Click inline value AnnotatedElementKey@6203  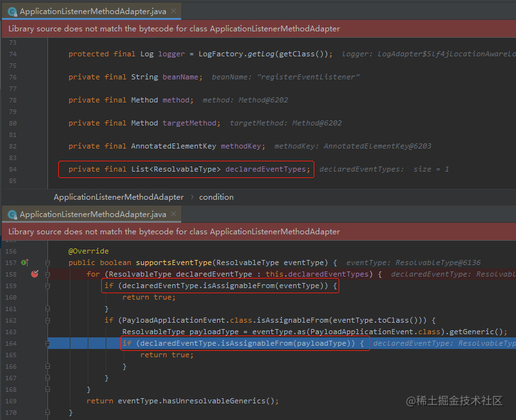tap(377, 146)
